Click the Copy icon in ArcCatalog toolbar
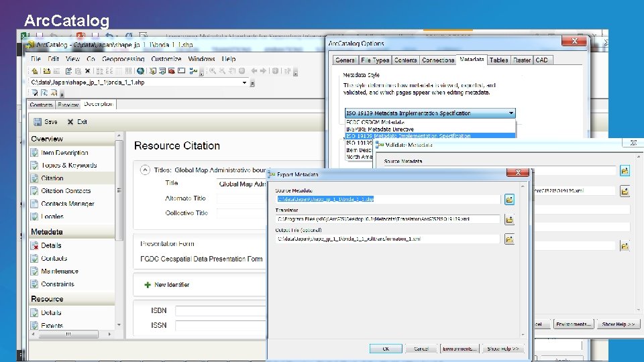644x362 pixels. coord(68,71)
